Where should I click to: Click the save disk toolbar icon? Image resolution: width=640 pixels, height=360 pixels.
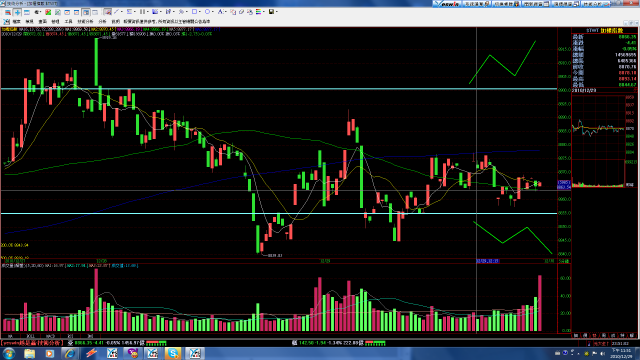(x=271, y=12)
